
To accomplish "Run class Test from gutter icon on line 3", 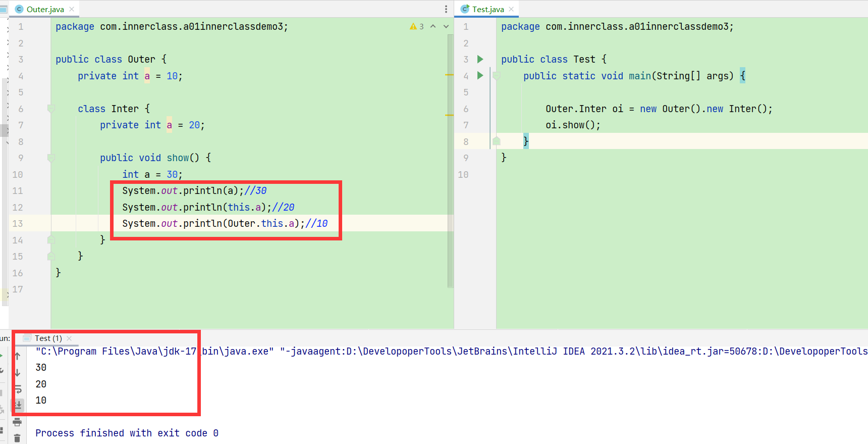I will [x=480, y=59].
